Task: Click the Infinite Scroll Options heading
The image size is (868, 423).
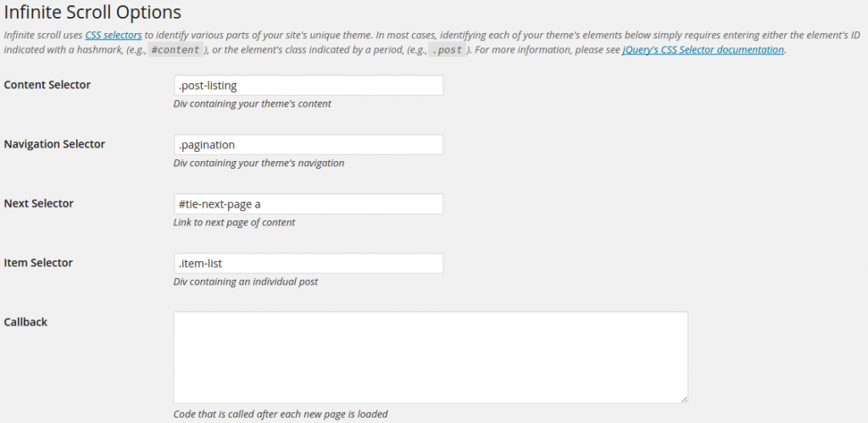Action: (x=92, y=12)
